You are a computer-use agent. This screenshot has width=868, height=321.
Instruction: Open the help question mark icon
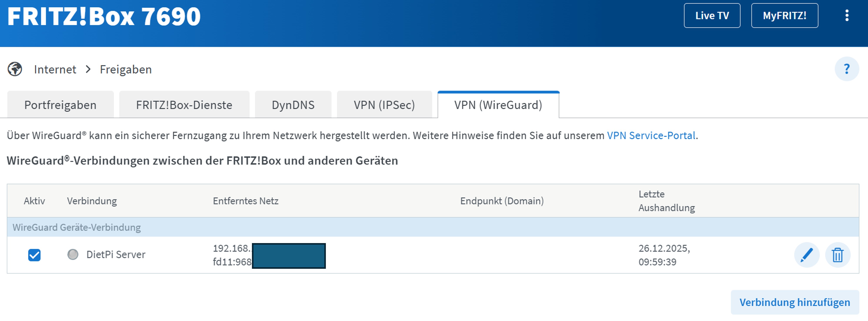coord(846,69)
